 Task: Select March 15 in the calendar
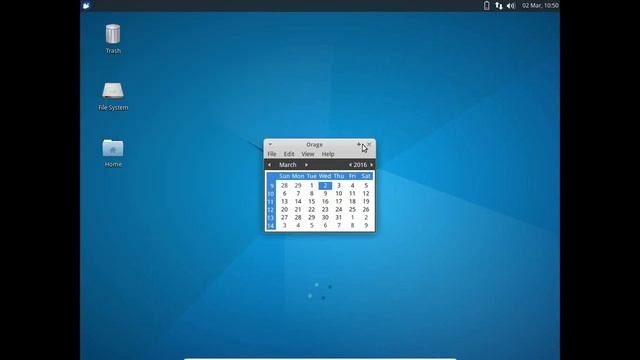point(311,201)
